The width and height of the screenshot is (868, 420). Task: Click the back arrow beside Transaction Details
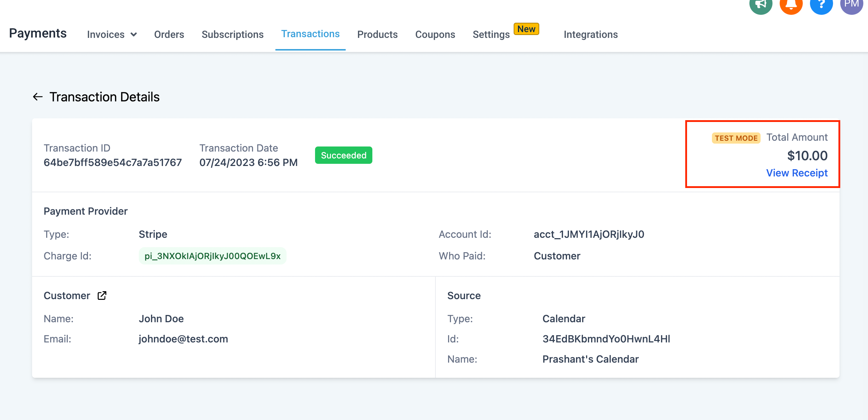38,97
